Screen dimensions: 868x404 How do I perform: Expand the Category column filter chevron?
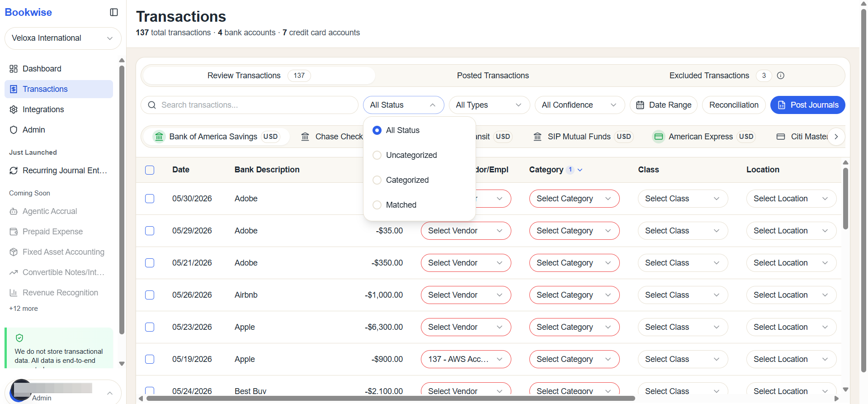pyautogui.click(x=580, y=170)
